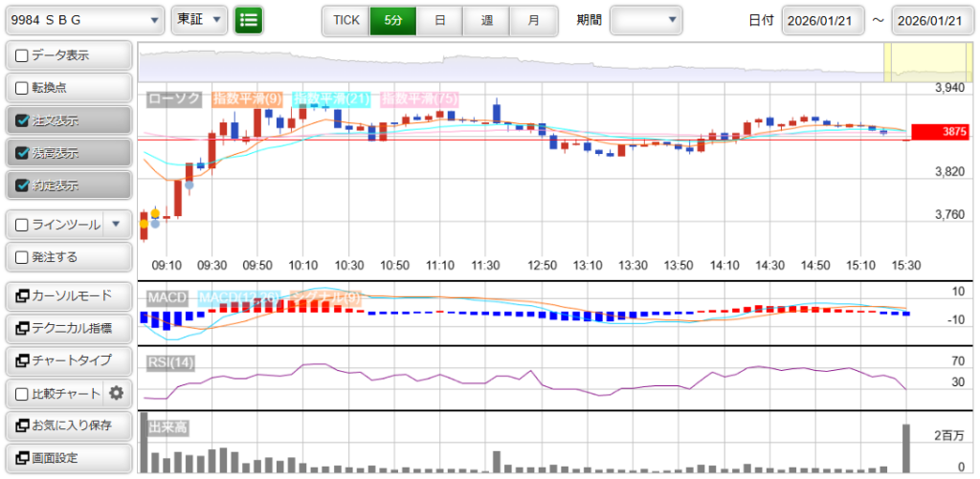Open 画面設定 screen settings

67,458
